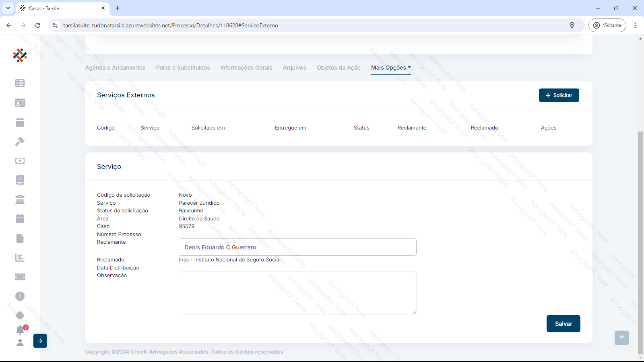
Task: Open the courthouse building sidebar icon
Action: click(x=20, y=200)
